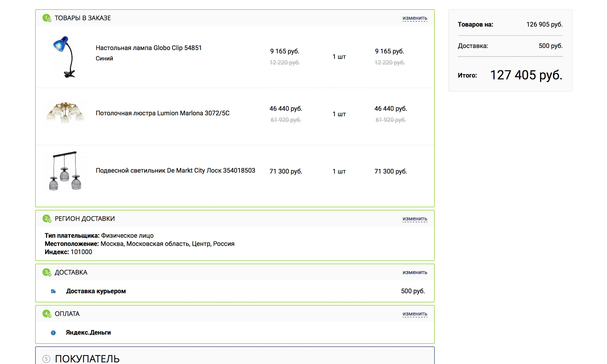Click the courier delivery truck icon
Viewport: 607px width, 364px height.
[53, 292]
